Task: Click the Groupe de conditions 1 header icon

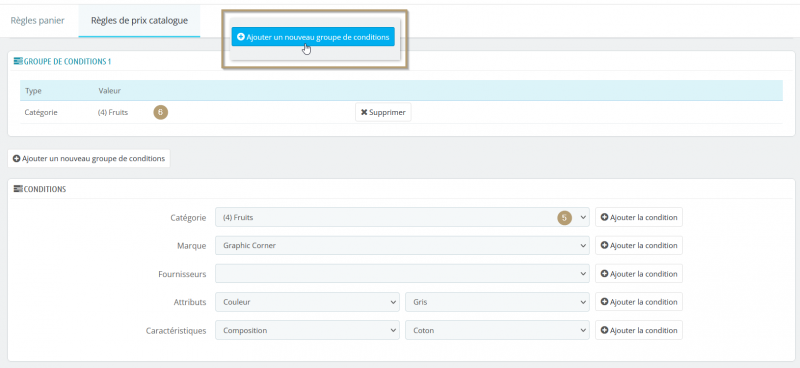Action: tap(18, 61)
